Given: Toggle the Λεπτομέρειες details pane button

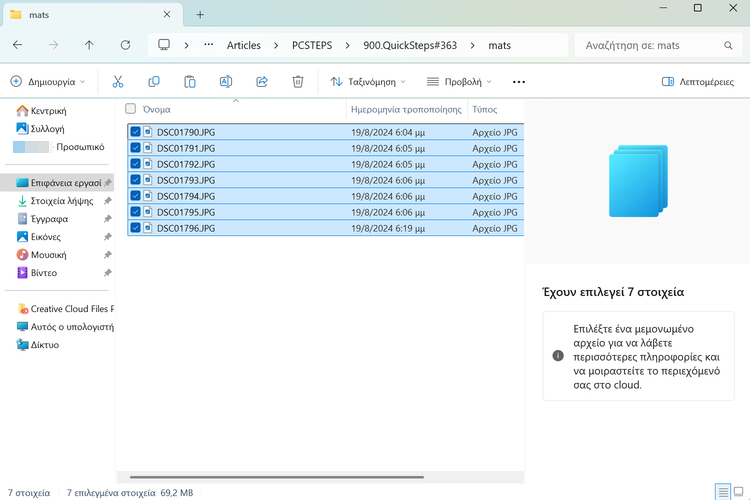Looking at the screenshot, I should click(x=697, y=82).
